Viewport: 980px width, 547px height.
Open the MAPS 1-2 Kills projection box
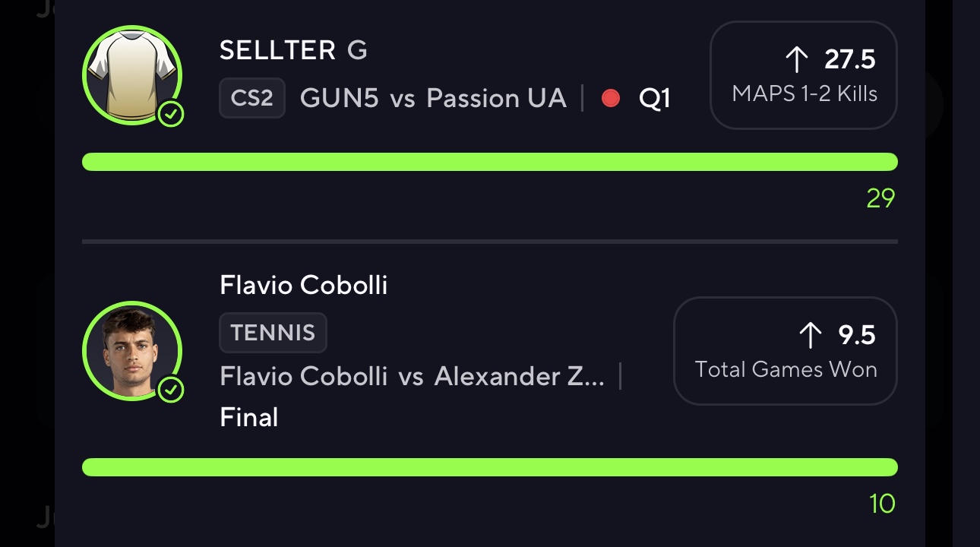coord(803,75)
